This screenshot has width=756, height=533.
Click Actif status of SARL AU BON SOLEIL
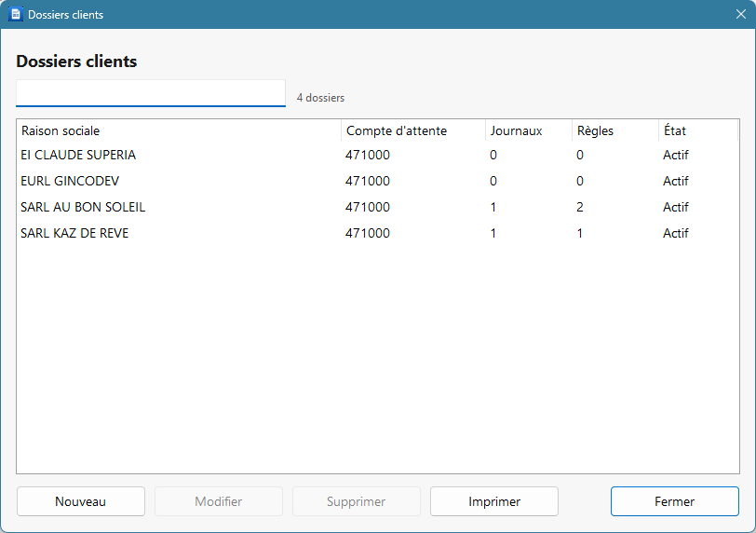[x=676, y=207]
